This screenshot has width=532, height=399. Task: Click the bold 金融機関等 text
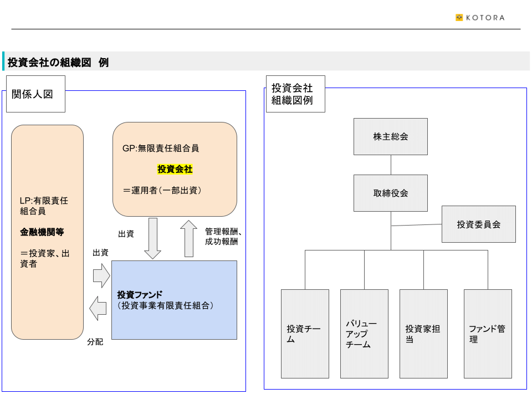tap(42, 232)
